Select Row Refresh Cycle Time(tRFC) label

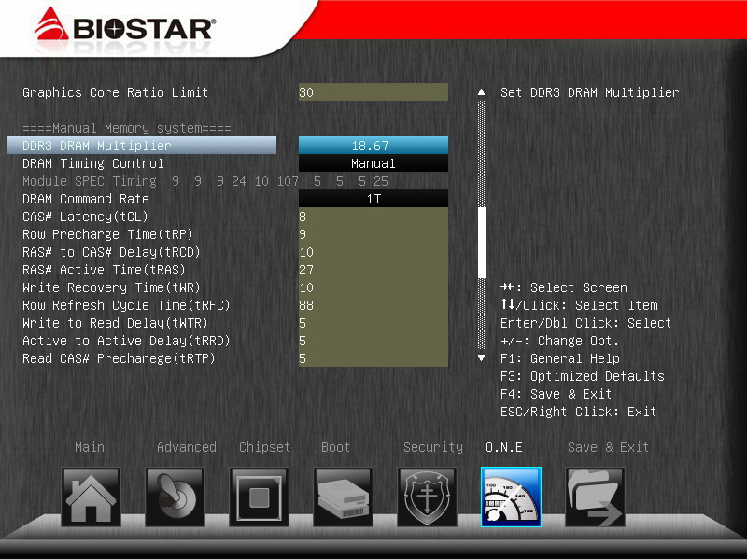126,305
